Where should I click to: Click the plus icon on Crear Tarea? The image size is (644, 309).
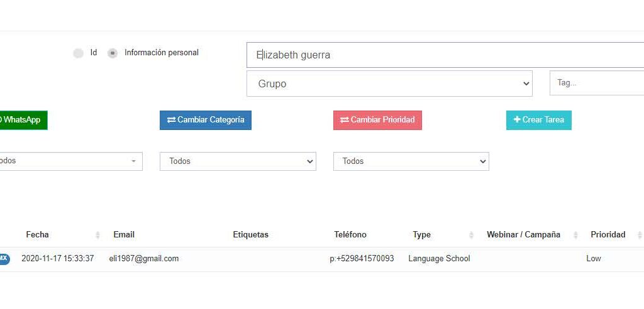(517, 120)
